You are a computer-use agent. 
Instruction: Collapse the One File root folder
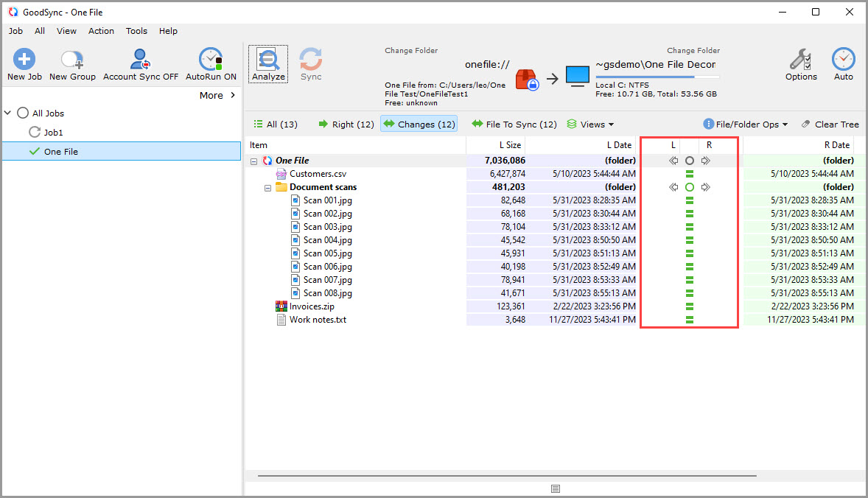pyautogui.click(x=253, y=161)
